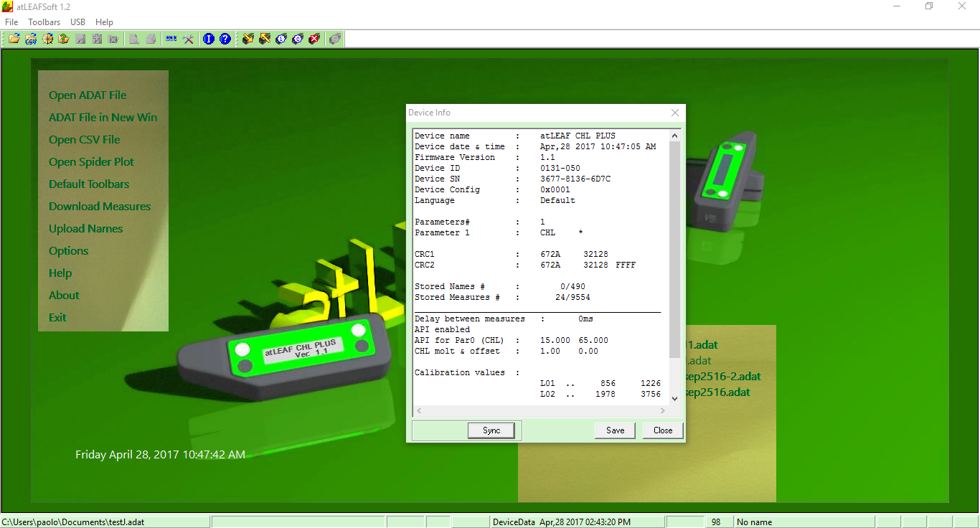The height and width of the screenshot is (528, 980).
Task: Click the Upload Names link
Action: pyautogui.click(x=85, y=229)
